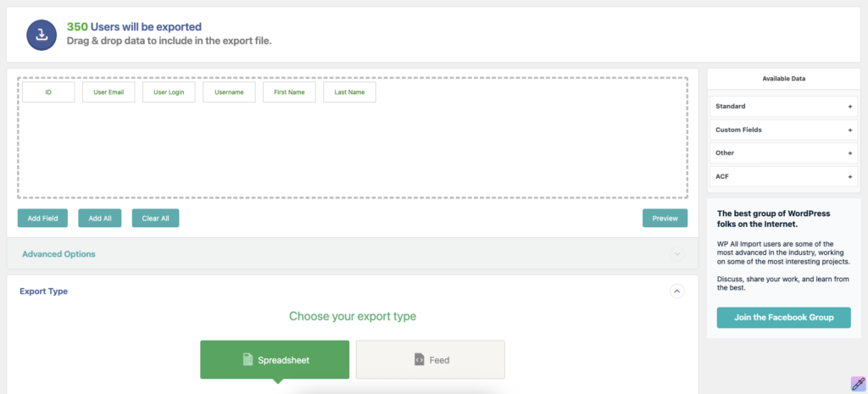Click the Add Field button
Screen dimensions: 868x394
pyautogui.click(x=42, y=218)
